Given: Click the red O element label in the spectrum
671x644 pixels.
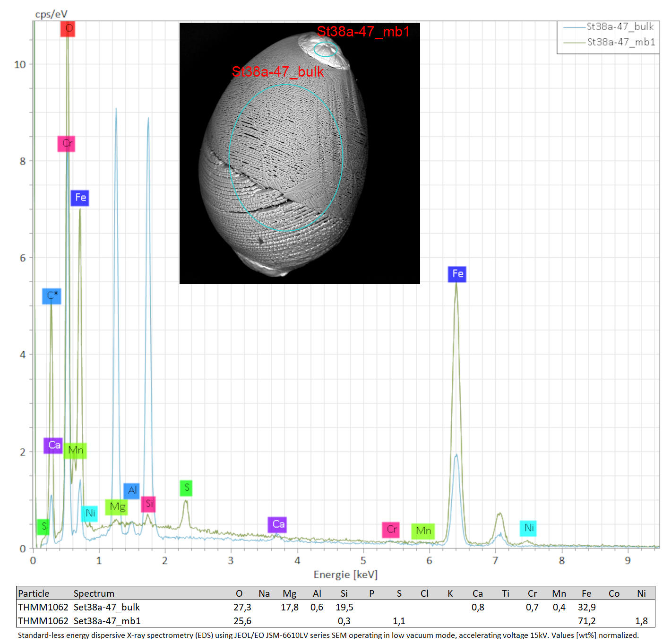Looking at the screenshot, I should [68, 29].
